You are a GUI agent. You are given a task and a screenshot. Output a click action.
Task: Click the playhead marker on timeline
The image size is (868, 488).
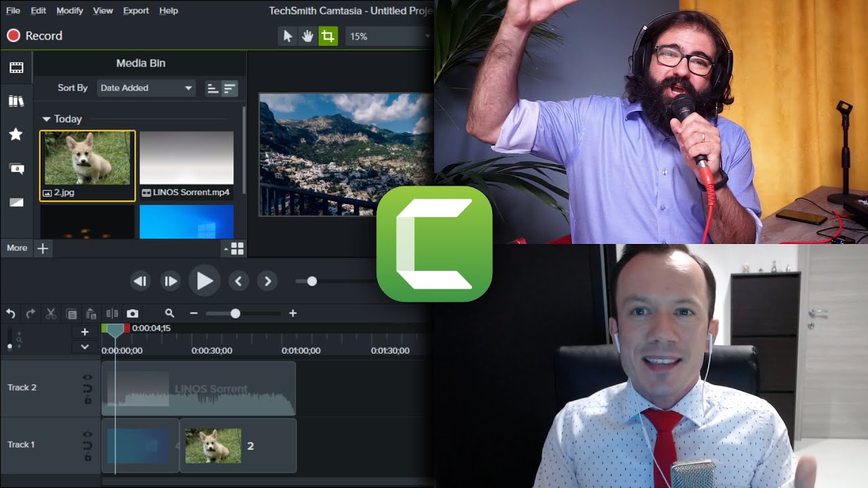[115, 330]
